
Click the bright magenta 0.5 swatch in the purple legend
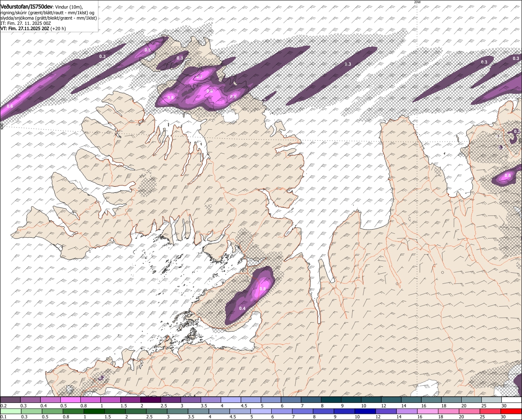click(70, 400)
